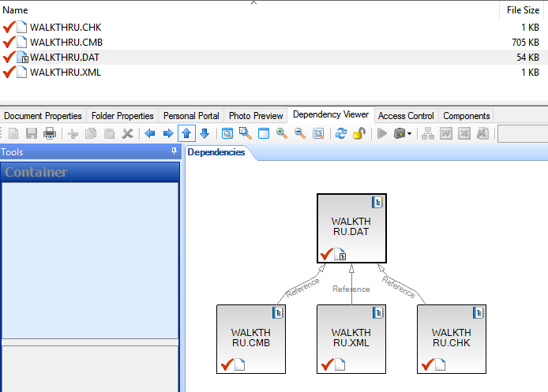Click the Print icon in the toolbar
The image size is (548, 392).
49,133
